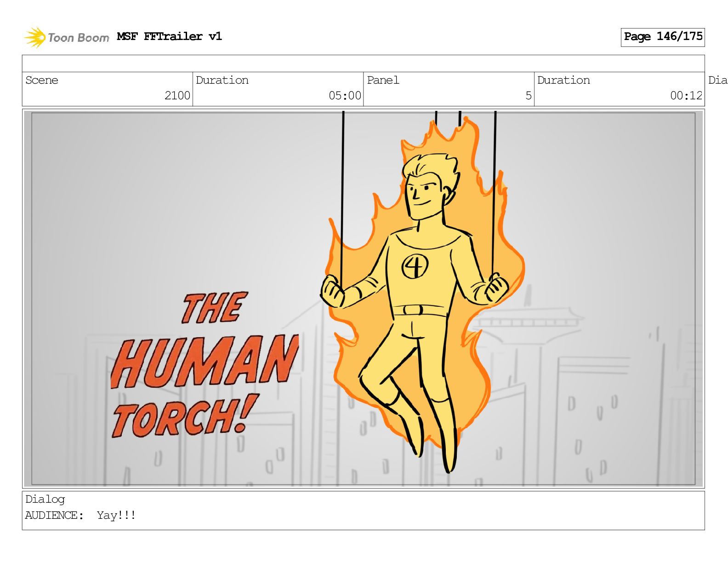The image size is (728, 563).
Task: Click the Page 146/175 indicator
Action: tap(663, 37)
